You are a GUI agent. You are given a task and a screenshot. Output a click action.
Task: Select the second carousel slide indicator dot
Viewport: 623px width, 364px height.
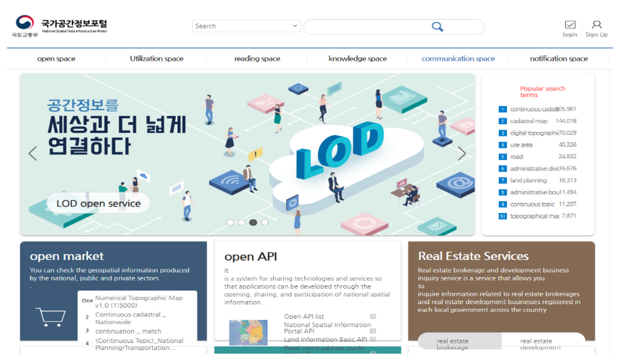pos(241,222)
